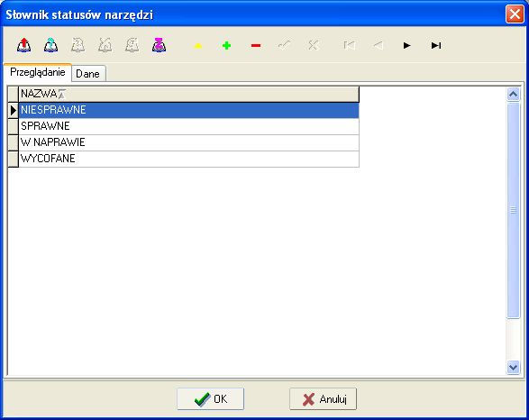
Task: Close the Słownik statusów narzędzi window
Action: tap(515, 14)
